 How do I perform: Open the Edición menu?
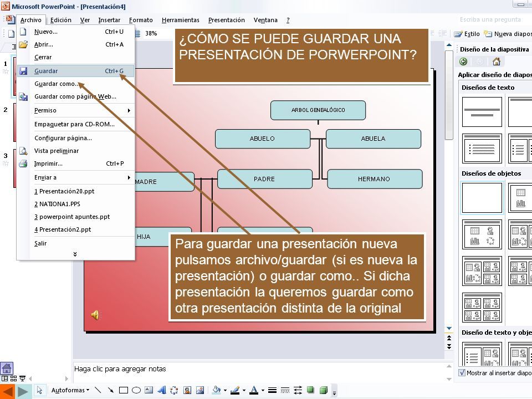tap(61, 20)
